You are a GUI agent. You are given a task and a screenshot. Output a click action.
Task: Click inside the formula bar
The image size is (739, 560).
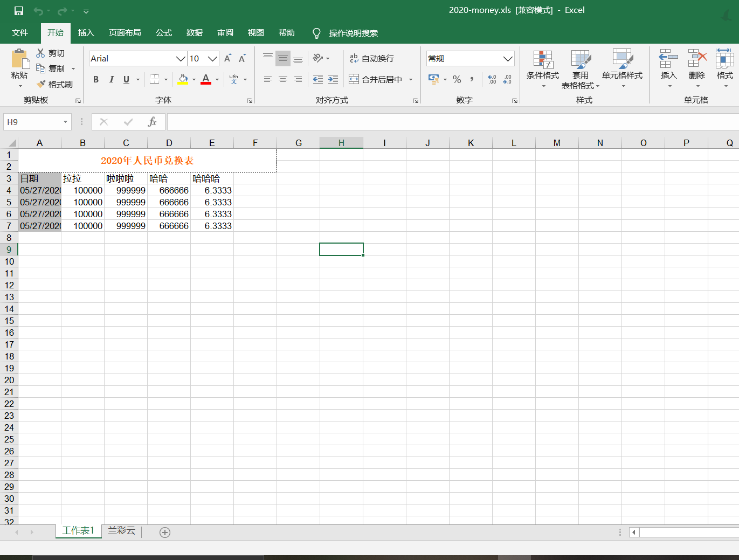[453, 122]
